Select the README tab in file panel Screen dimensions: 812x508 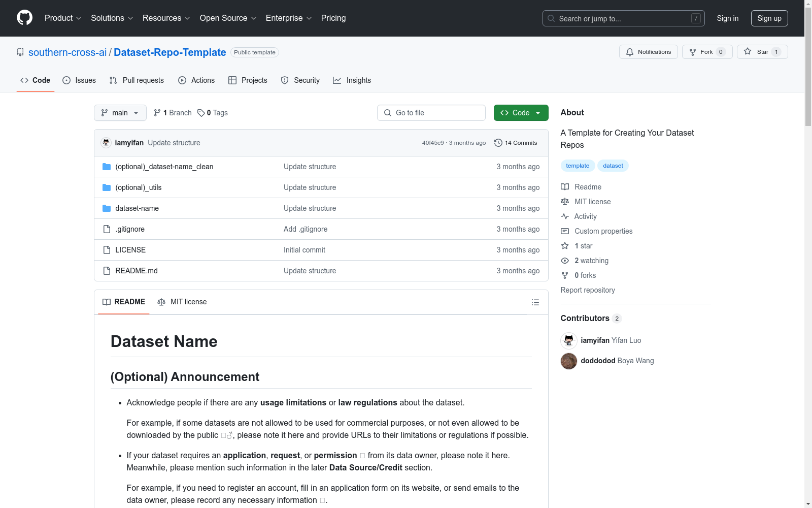point(124,302)
